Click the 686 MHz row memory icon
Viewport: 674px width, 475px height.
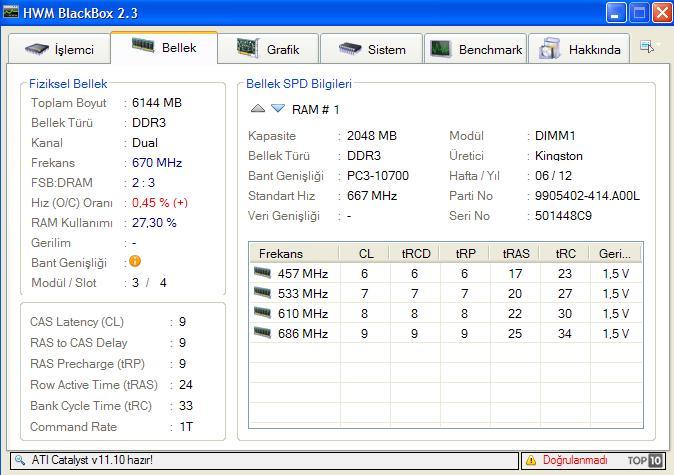(262, 333)
